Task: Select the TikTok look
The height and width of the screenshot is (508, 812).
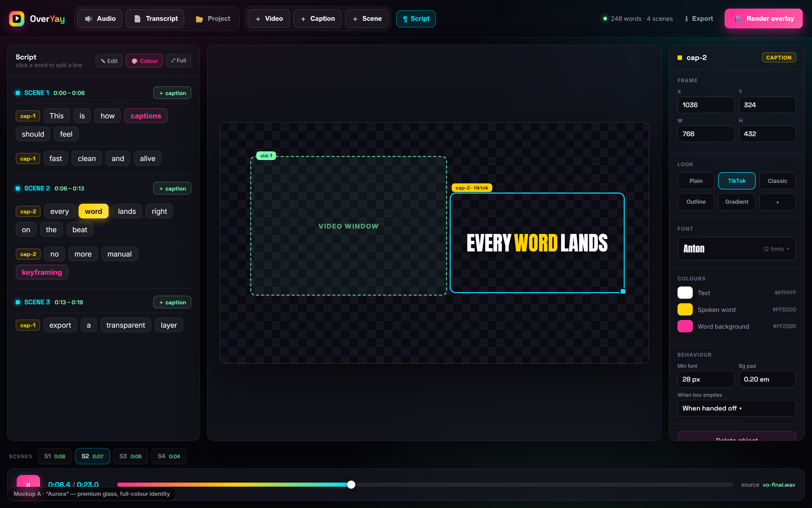Action: tap(736, 181)
